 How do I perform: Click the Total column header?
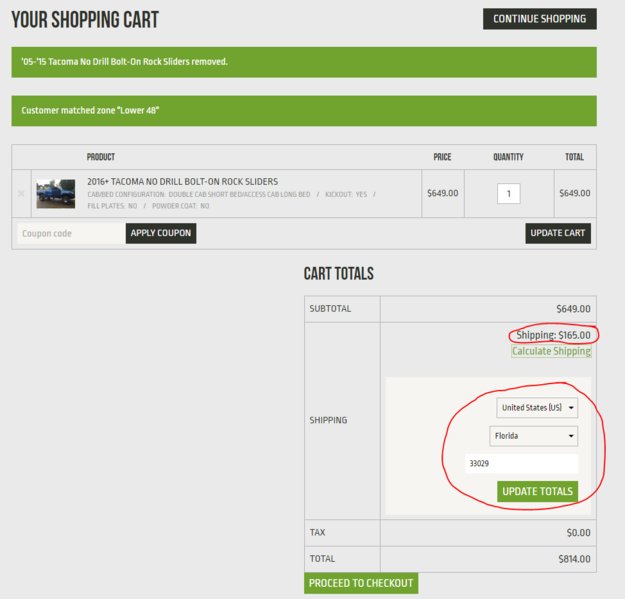coord(574,157)
